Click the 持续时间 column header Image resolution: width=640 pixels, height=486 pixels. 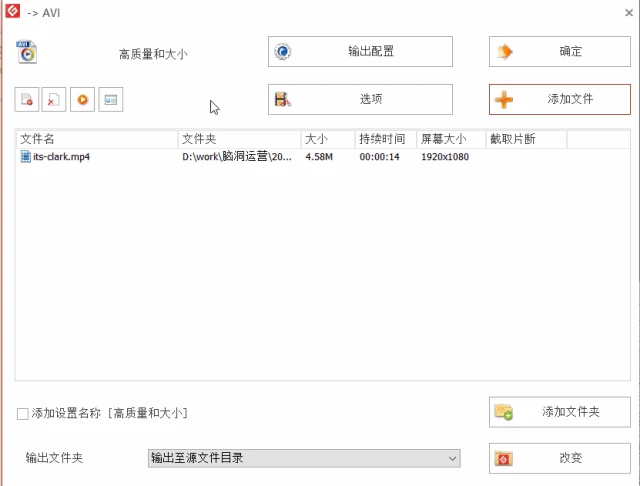pyautogui.click(x=386, y=139)
